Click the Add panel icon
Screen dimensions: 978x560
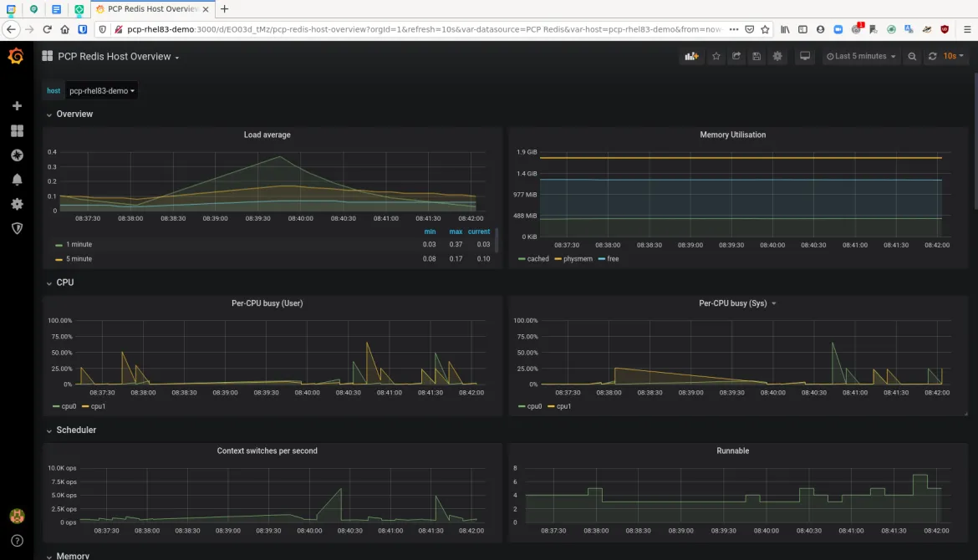coord(691,56)
